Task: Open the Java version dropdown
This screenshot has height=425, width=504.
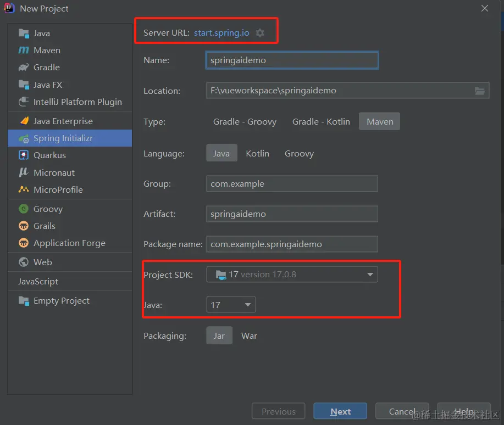Action: pyautogui.click(x=231, y=305)
